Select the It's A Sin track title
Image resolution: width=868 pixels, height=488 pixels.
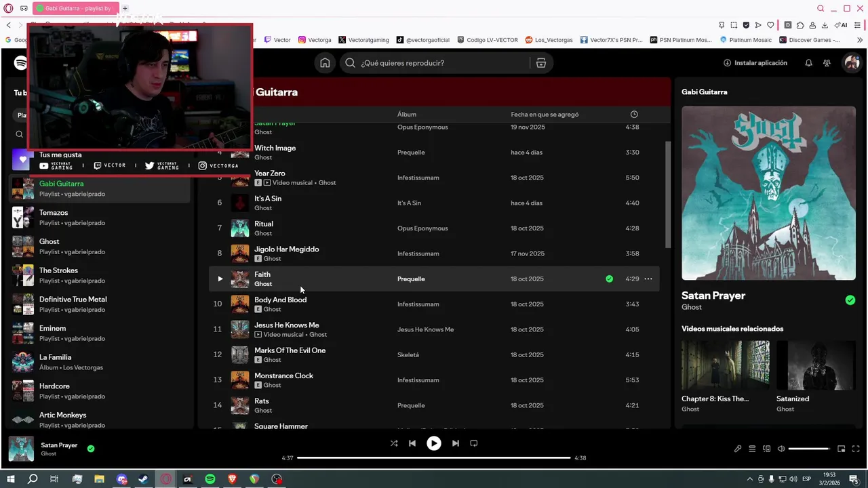(x=268, y=199)
